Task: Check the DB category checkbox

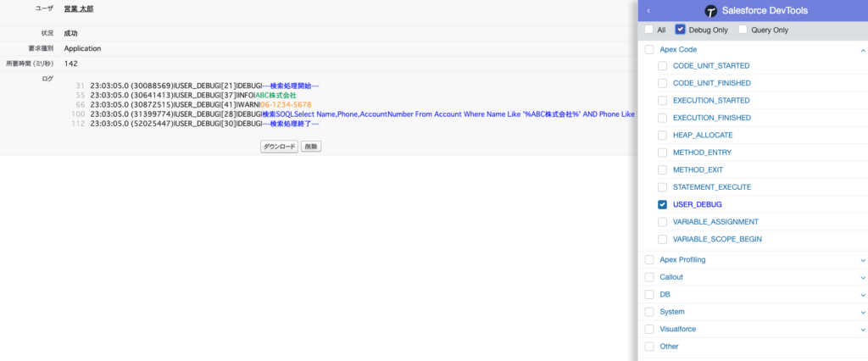Action: (649, 295)
